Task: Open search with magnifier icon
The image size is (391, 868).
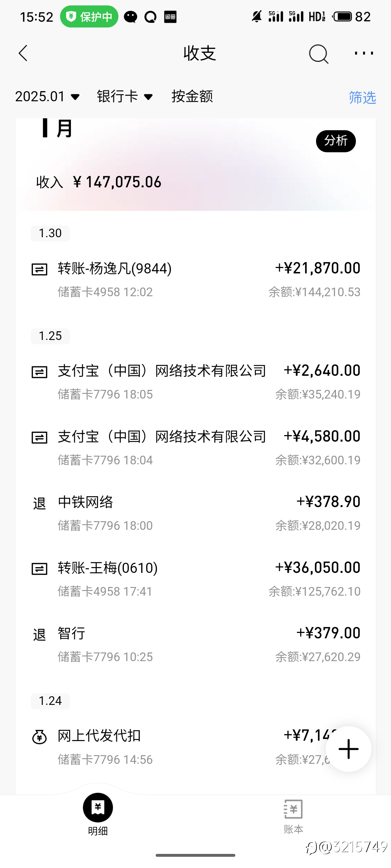Action: click(318, 54)
